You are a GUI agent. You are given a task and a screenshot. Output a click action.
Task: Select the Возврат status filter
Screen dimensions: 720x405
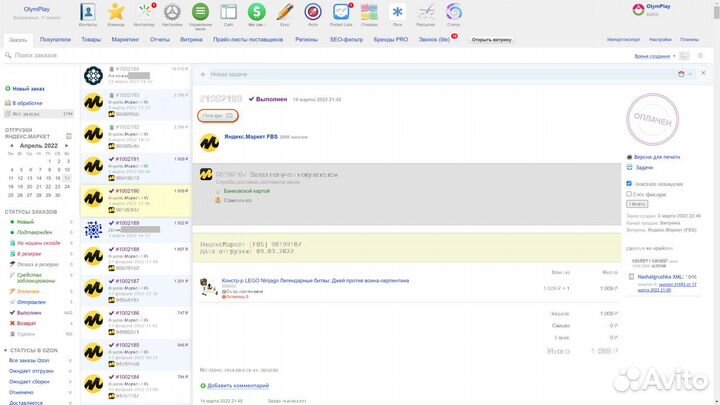coord(28,324)
